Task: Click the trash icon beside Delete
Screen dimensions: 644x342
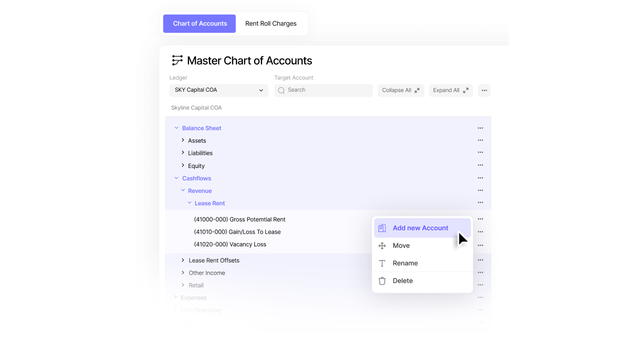Action: pyautogui.click(x=382, y=281)
